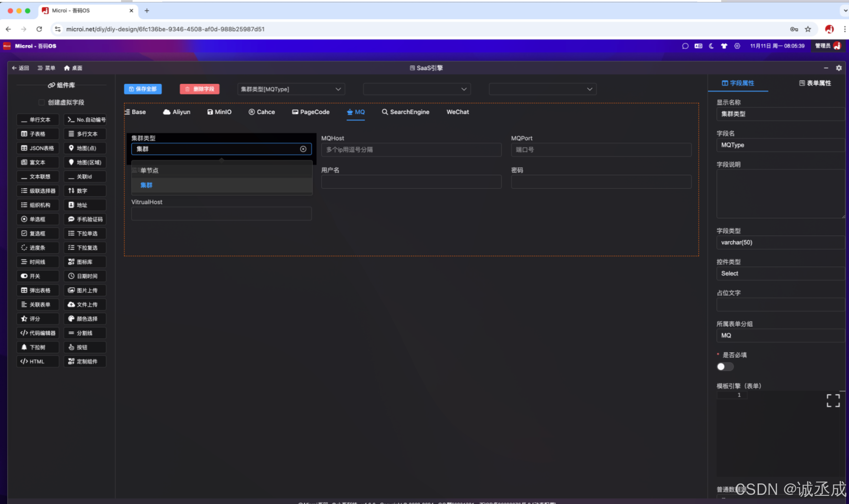Add a 定制组件 component
The image size is (849, 504).
pos(85,361)
